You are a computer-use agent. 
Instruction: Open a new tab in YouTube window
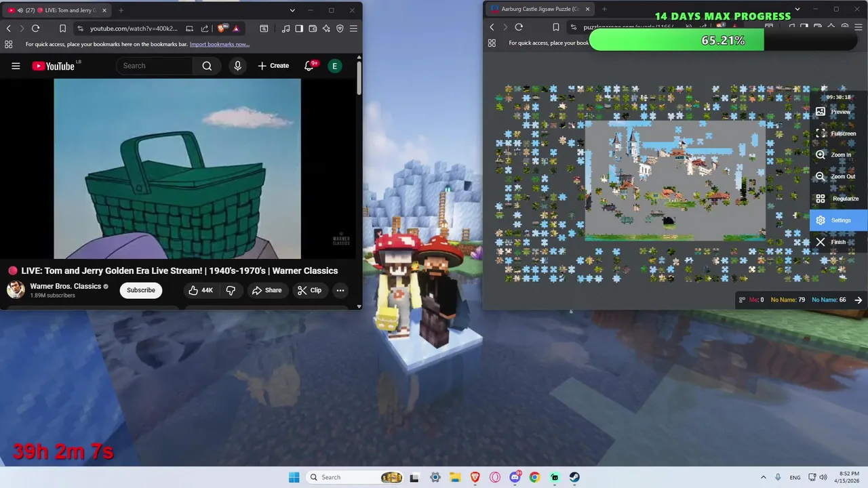(x=121, y=10)
